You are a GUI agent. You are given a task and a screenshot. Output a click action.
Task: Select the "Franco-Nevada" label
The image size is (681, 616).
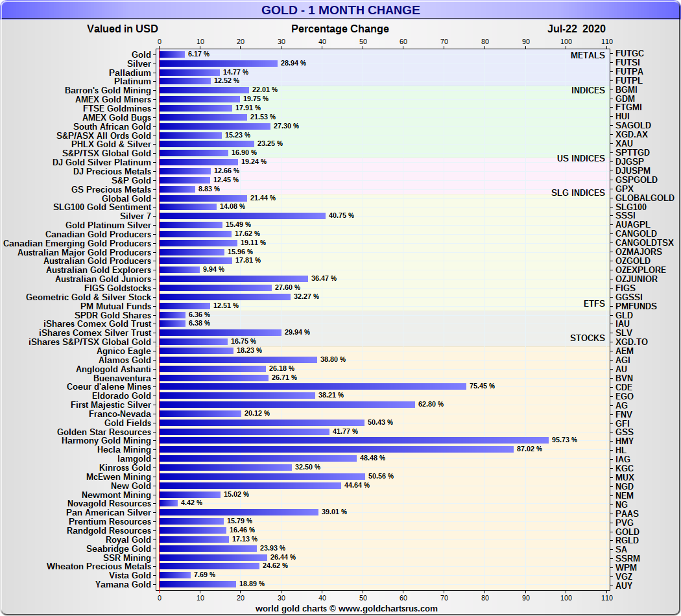pos(120,414)
